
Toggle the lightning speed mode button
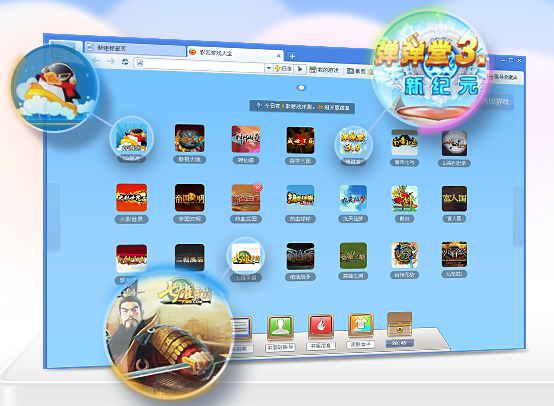click(x=283, y=69)
